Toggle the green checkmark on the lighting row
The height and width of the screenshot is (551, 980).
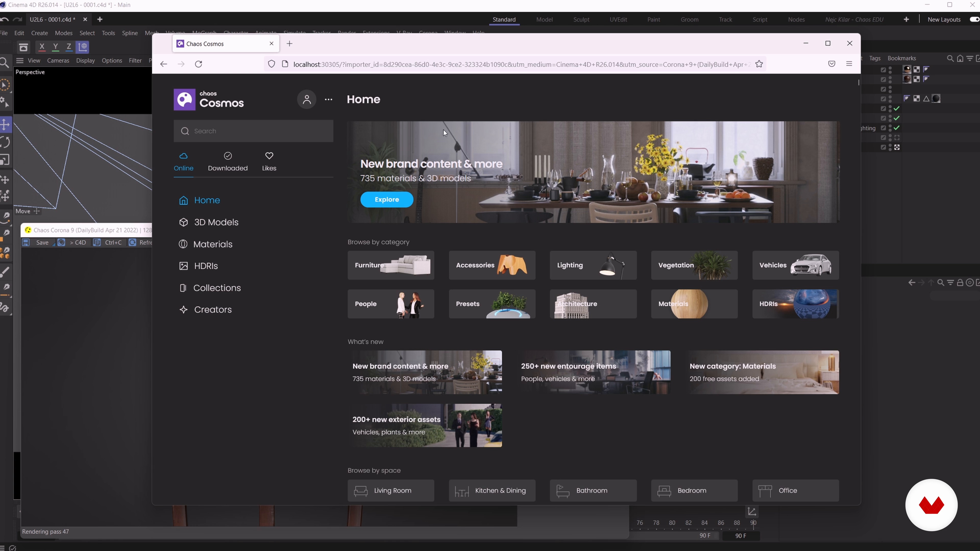pyautogui.click(x=897, y=128)
